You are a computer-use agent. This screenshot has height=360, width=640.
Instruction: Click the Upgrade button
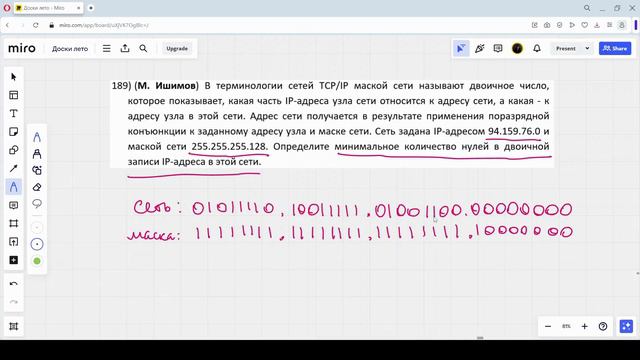pyautogui.click(x=177, y=49)
